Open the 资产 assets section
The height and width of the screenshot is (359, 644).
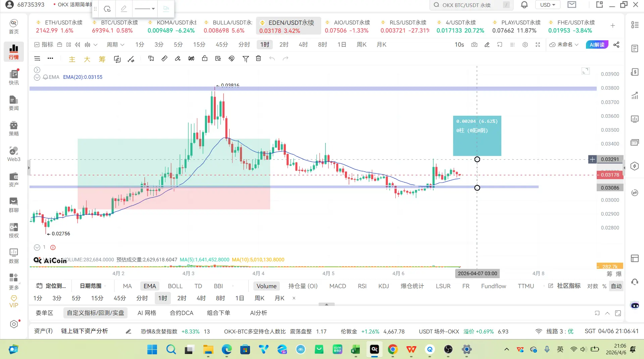14,179
